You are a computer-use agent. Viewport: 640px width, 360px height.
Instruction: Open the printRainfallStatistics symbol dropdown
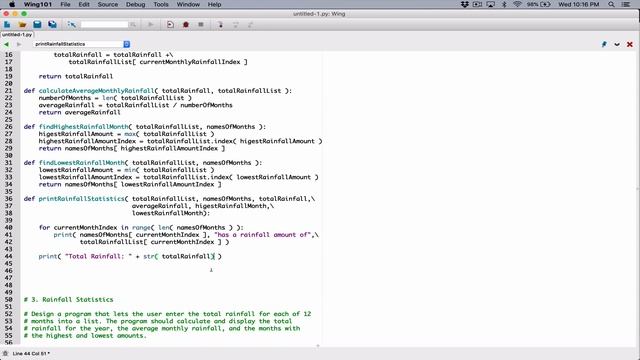[127, 44]
